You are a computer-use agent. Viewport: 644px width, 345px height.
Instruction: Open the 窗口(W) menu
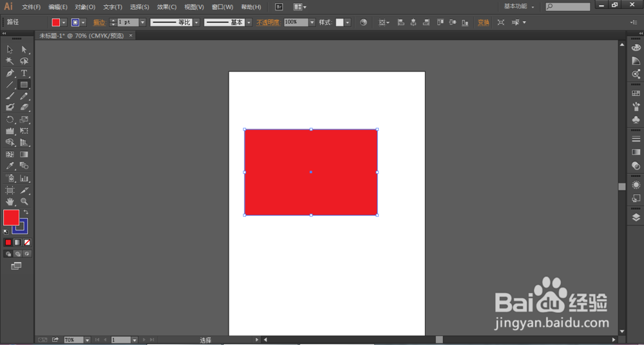click(x=222, y=7)
